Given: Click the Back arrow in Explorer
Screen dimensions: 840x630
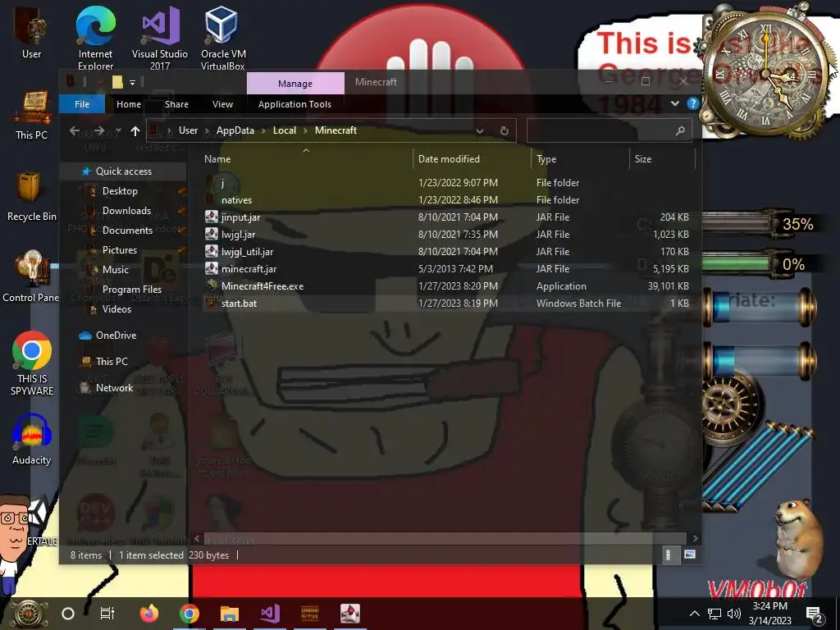Looking at the screenshot, I should point(75,130).
